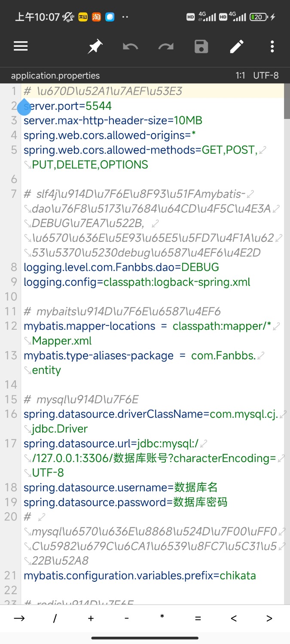Save the file with floppy disk icon
This screenshot has width=290, height=644.
click(201, 46)
